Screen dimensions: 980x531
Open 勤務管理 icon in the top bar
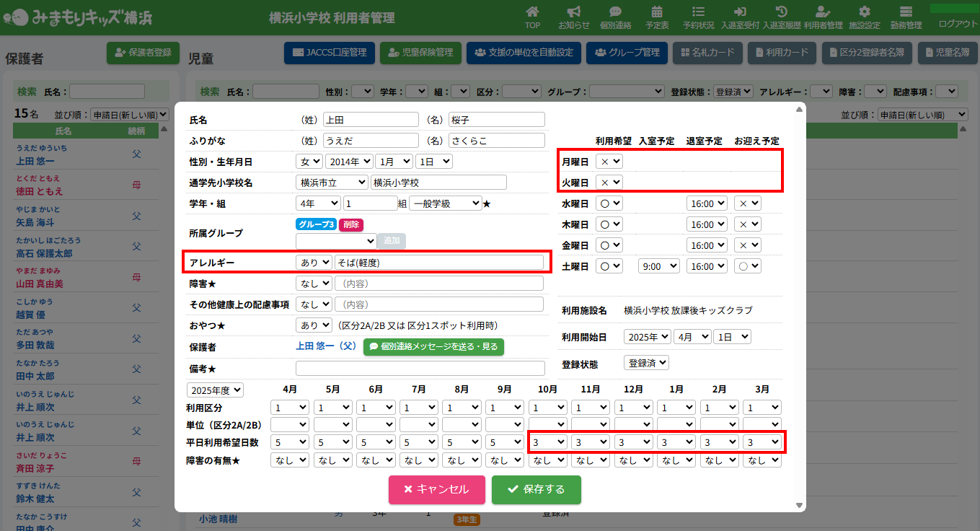click(906, 12)
